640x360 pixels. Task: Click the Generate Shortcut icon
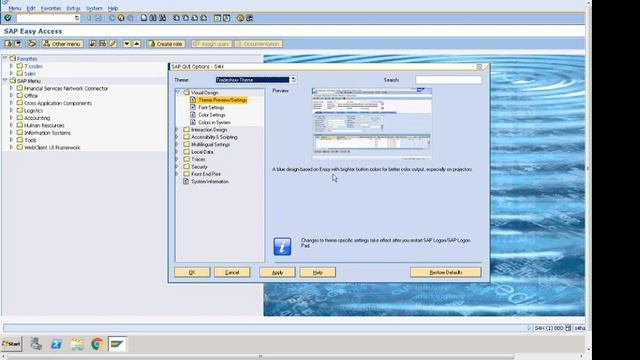point(227,18)
